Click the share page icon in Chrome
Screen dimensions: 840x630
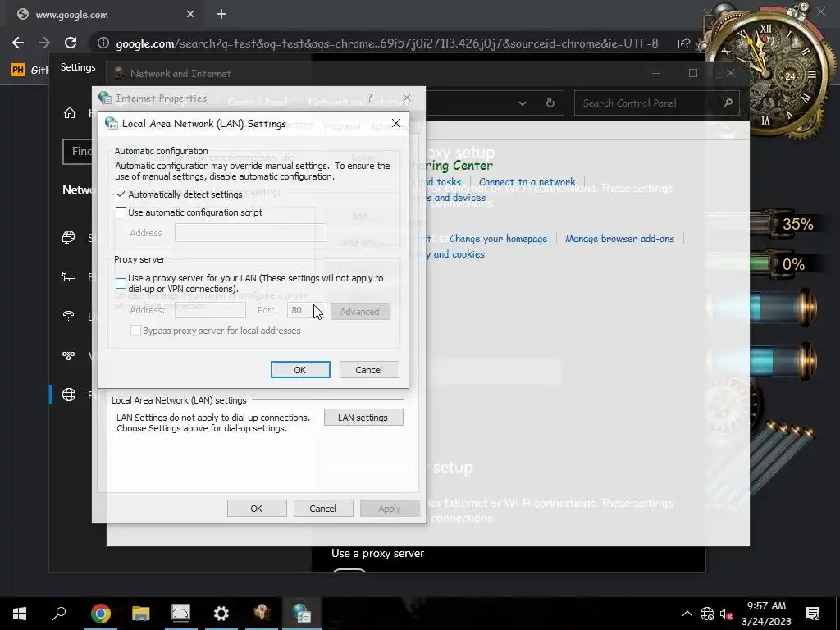pyautogui.click(x=683, y=43)
